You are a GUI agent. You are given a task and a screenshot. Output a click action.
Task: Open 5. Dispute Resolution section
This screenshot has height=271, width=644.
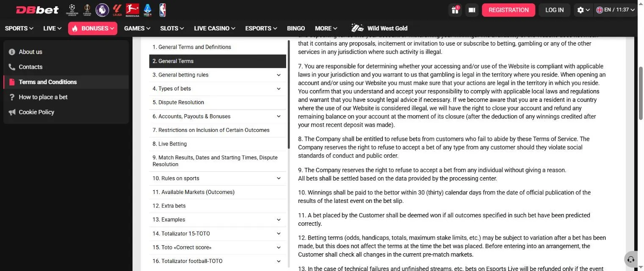coord(218,102)
